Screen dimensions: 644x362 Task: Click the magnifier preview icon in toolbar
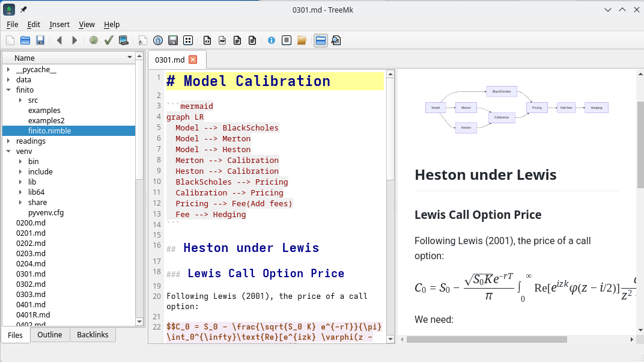point(336,40)
